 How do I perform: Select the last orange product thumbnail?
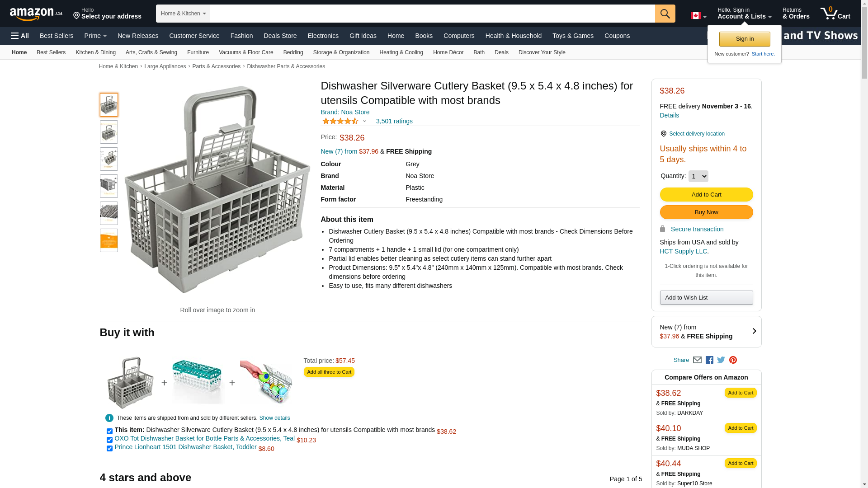[109, 240]
